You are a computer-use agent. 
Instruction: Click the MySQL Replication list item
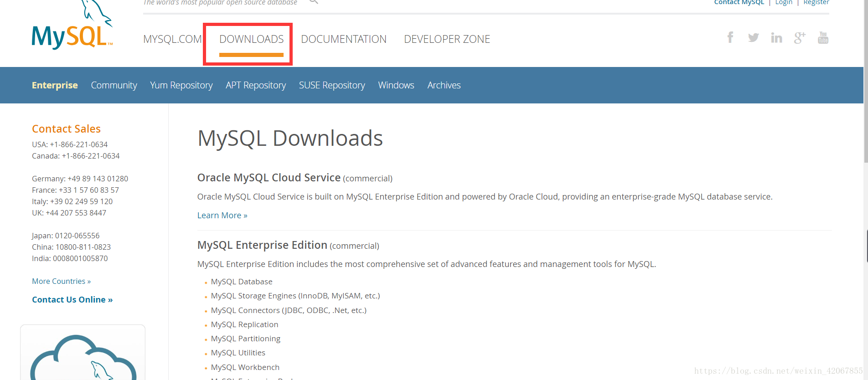pos(244,324)
